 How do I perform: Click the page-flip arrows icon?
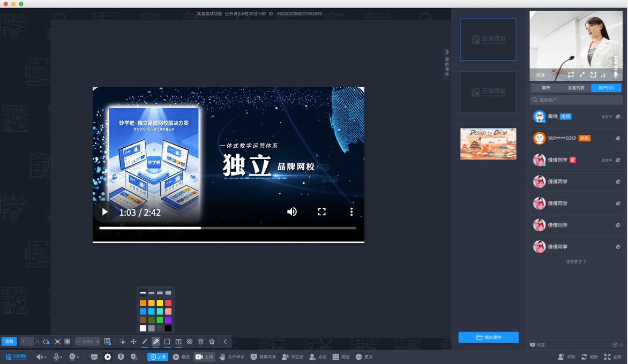[x=46, y=342]
